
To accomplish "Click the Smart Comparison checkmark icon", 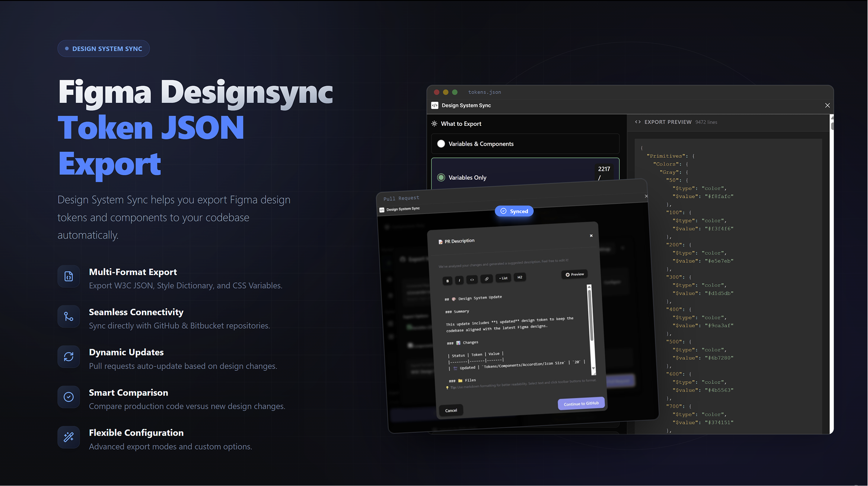I will [69, 397].
